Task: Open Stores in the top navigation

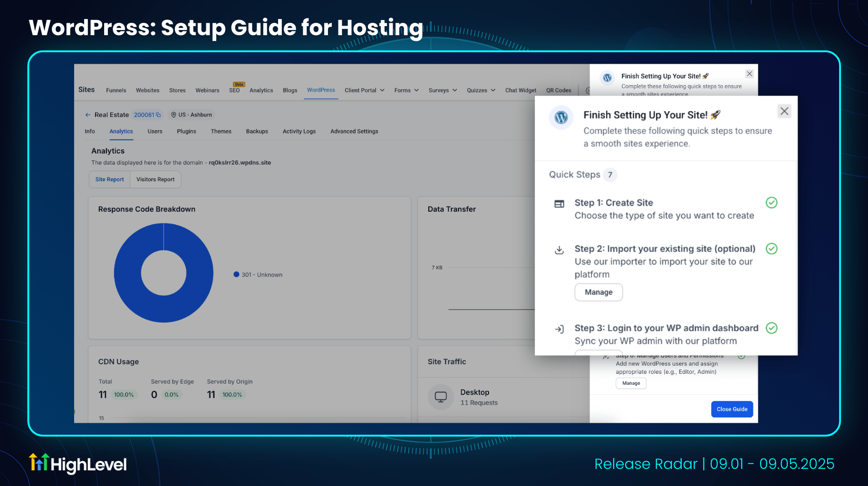Action: [x=177, y=90]
